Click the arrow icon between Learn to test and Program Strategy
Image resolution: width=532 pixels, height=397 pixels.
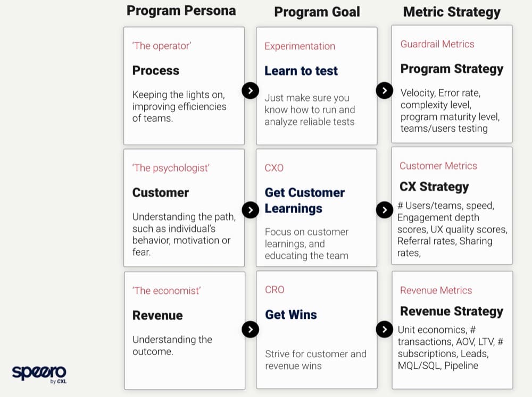point(384,90)
